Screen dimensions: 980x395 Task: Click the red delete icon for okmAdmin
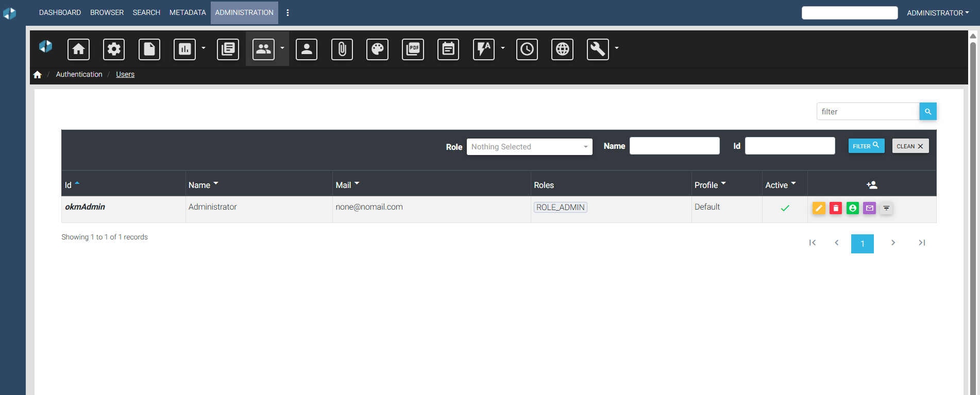pos(836,208)
